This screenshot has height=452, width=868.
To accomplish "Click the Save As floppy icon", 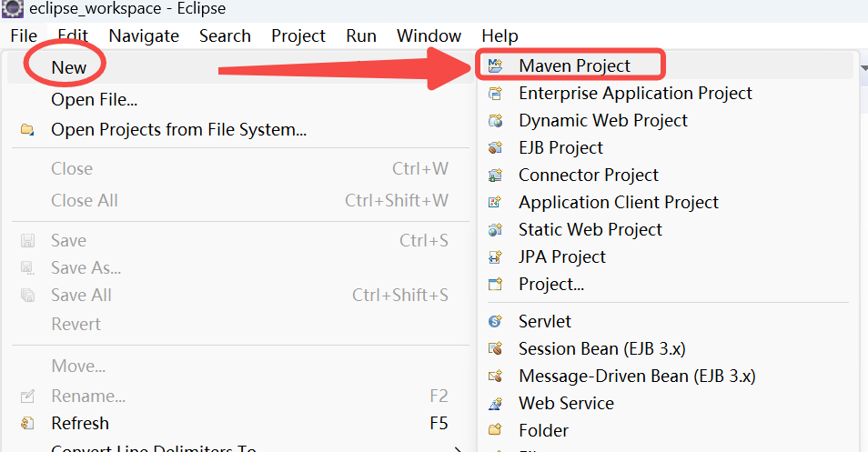I will (x=27, y=268).
